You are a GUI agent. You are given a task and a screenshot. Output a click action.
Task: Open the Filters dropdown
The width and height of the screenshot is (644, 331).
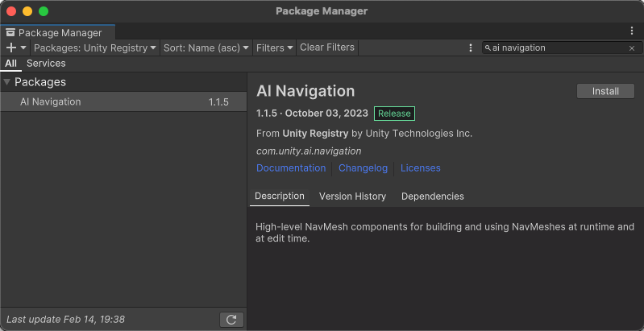(275, 48)
